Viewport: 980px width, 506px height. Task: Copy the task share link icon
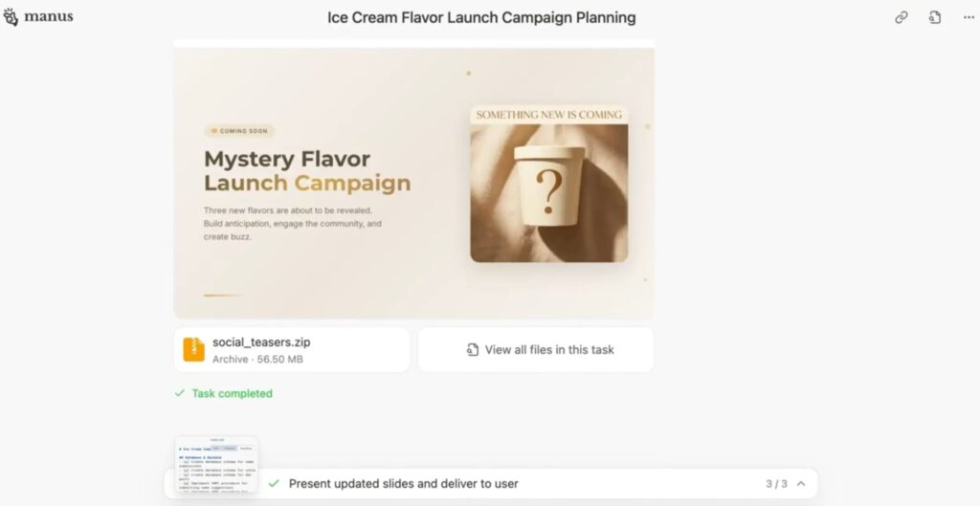pos(901,17)
